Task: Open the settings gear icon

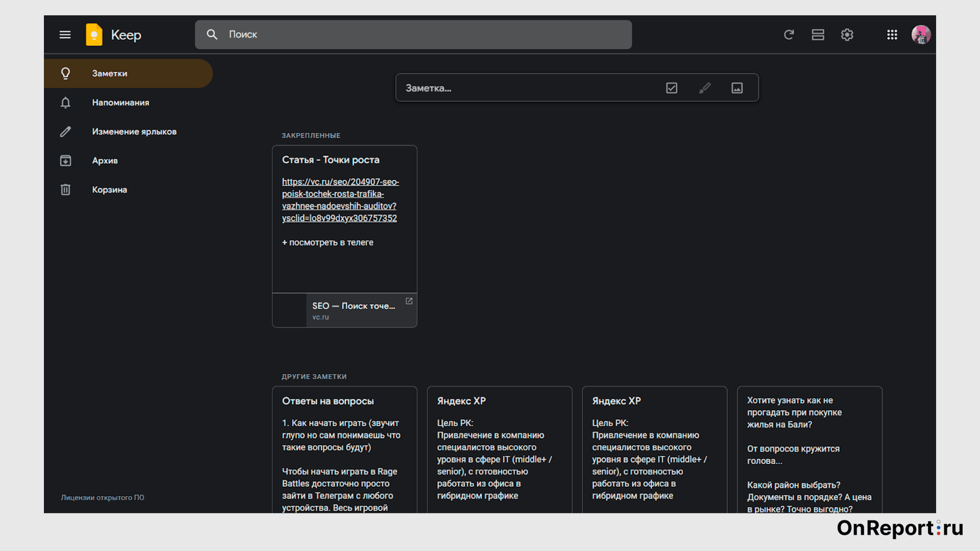Action: coord(847,35)
